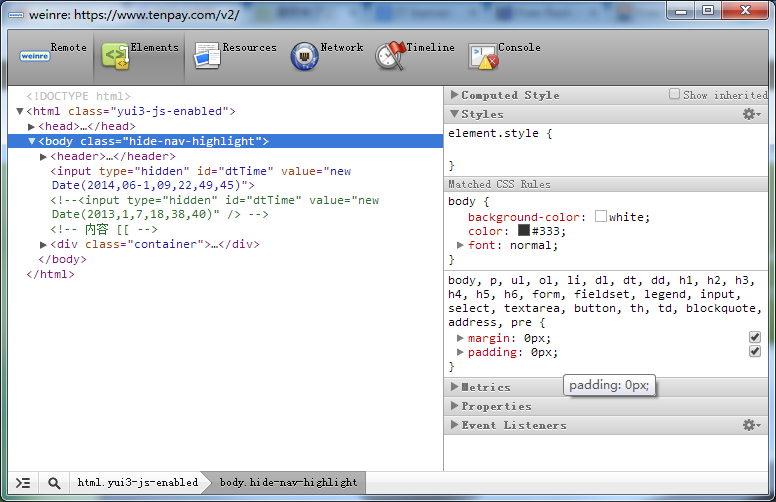Screen dimensions: 776x502
Task: Open the Console panel icon
Action: (x=484, y=56)
